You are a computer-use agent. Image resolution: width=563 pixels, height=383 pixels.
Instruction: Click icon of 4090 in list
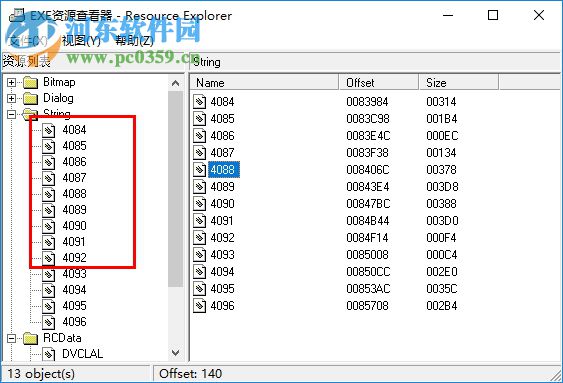coord(200,204)
